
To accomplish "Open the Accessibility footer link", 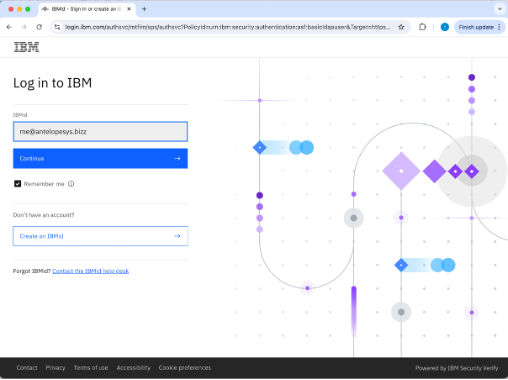I will 133,368.
